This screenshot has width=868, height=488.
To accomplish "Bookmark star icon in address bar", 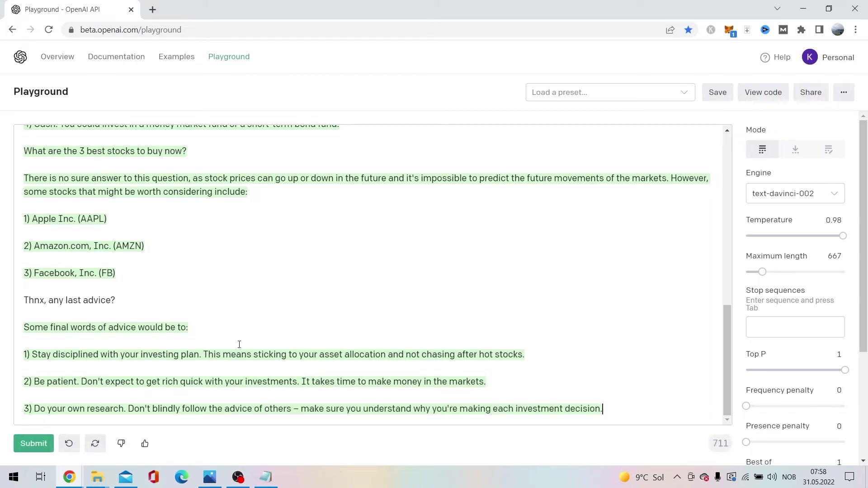I will [x=688, y=30].
